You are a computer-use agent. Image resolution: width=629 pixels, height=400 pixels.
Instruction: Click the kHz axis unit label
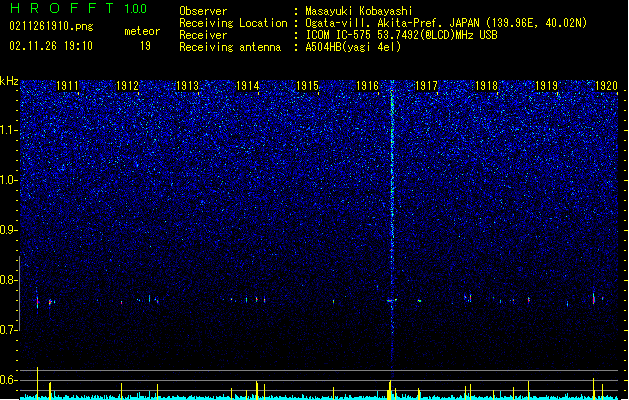[9, 81]
